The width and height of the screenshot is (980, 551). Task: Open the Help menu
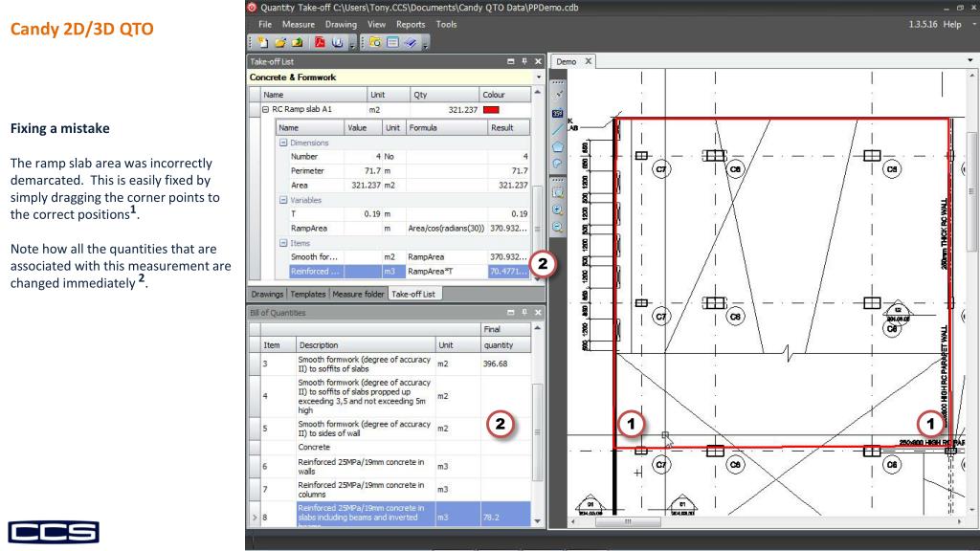point(952,24)
